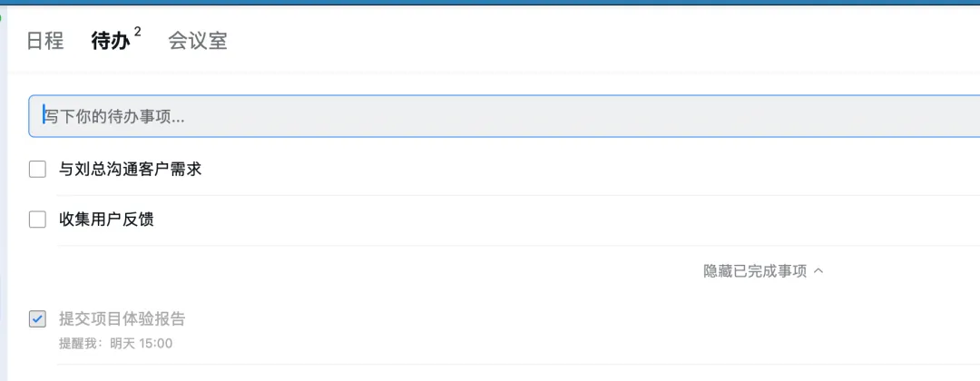The image size is (980, 381).
Task: Click the 隐藏已完成事项 link
Action: pyautogui.click(x=755, y=271)
